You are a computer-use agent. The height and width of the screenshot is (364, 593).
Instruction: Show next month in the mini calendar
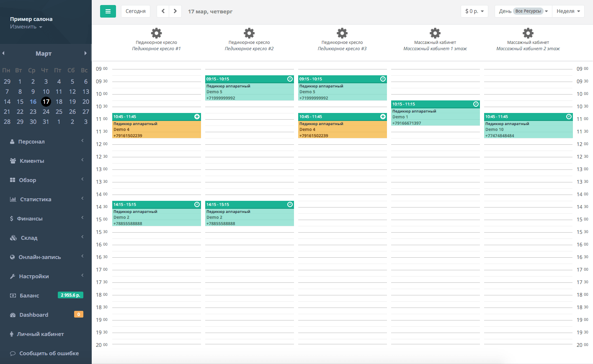coord(85,53)
